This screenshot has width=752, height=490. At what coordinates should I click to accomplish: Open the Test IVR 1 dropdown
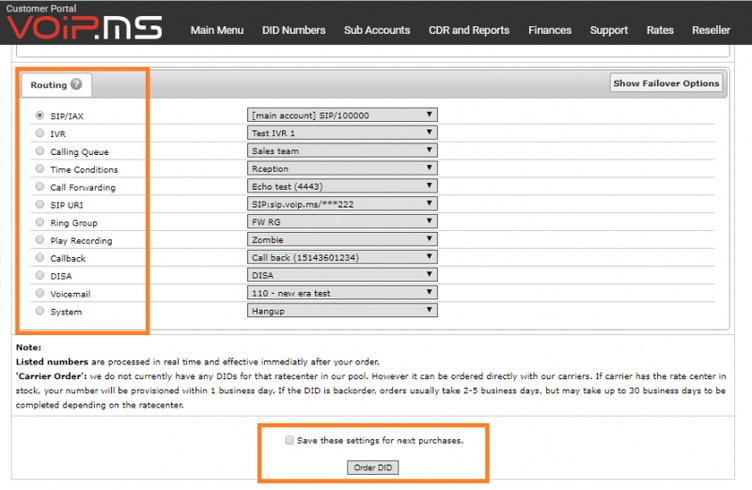(342, 133)
